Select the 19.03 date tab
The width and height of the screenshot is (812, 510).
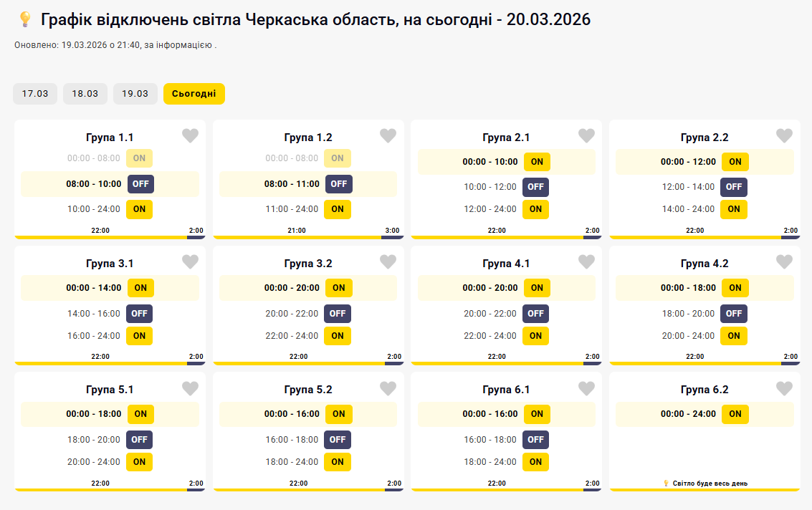coord(135,94)
